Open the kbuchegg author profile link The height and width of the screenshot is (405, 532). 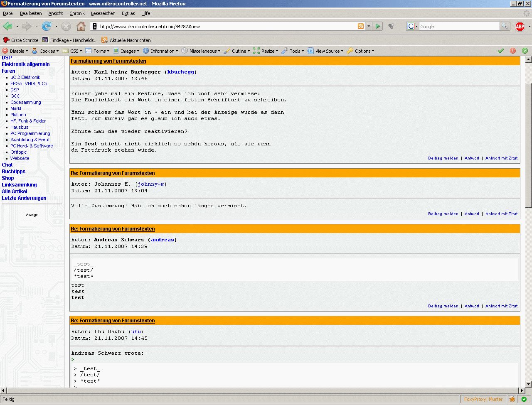pos(181,72)
